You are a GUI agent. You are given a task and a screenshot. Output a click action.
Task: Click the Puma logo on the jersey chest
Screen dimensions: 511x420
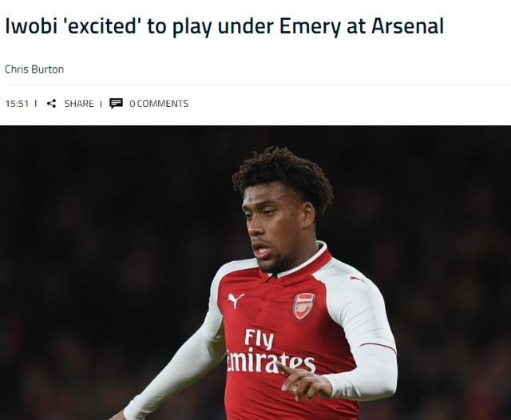point(236,300)
